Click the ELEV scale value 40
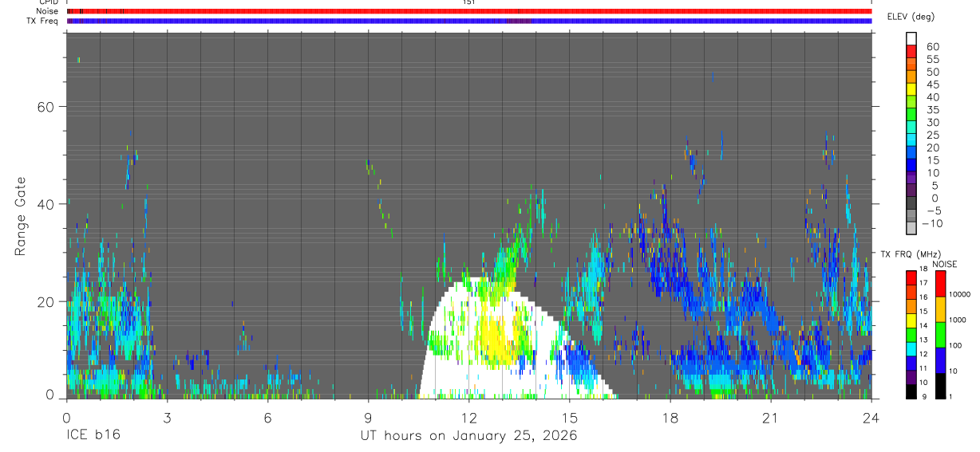This screenshot has width=980, height=452. pyautogui.click(x=931, y=97)
